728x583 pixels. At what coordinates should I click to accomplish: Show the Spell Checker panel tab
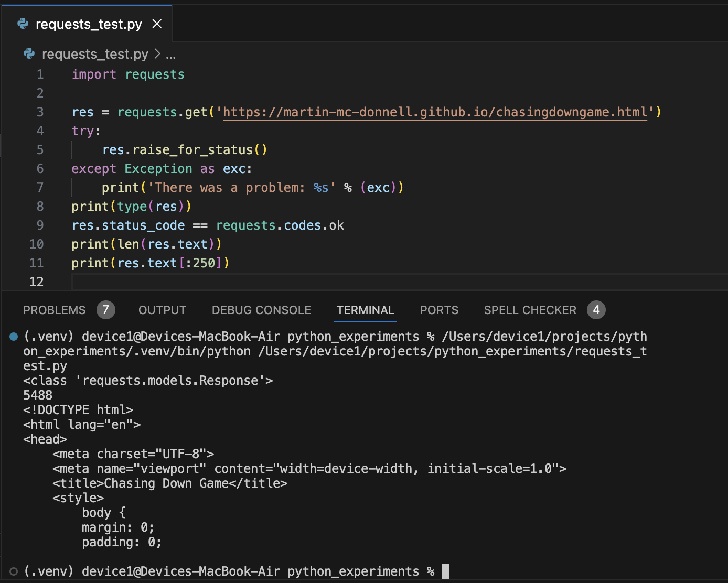click(530, 310)
